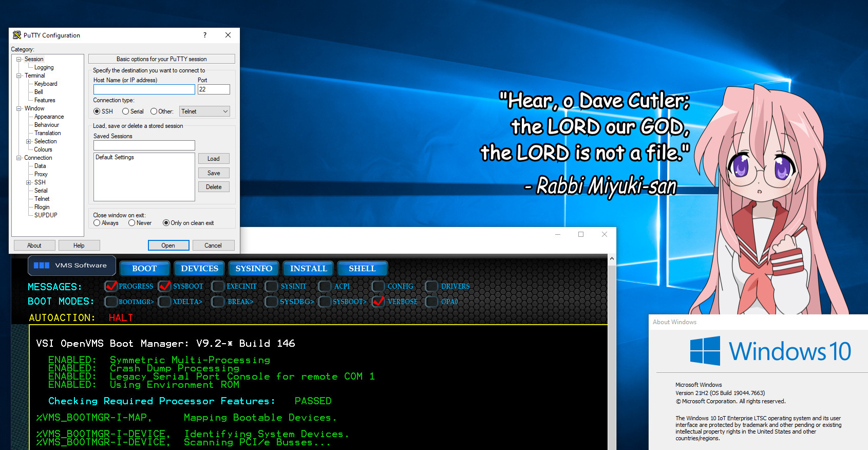This screenshot has height=450, width=868.
Task: Select SUPDUP in the category tree
Action: coord(46,215)
